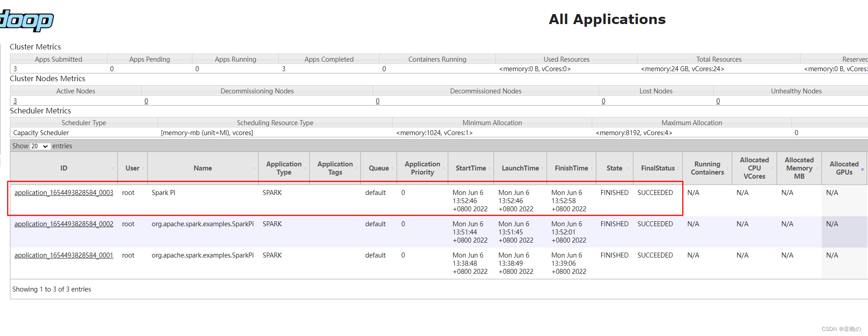Viewport: 868px width, 336px height.
Task: Click the Apps Completed header
Action: coord(329,59)
